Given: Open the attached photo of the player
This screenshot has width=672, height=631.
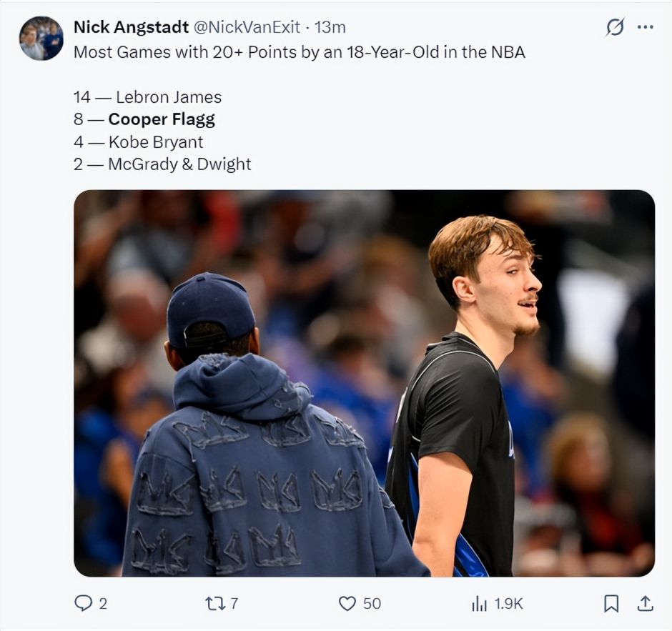Looking at the screenshot, I should (364, 383).
